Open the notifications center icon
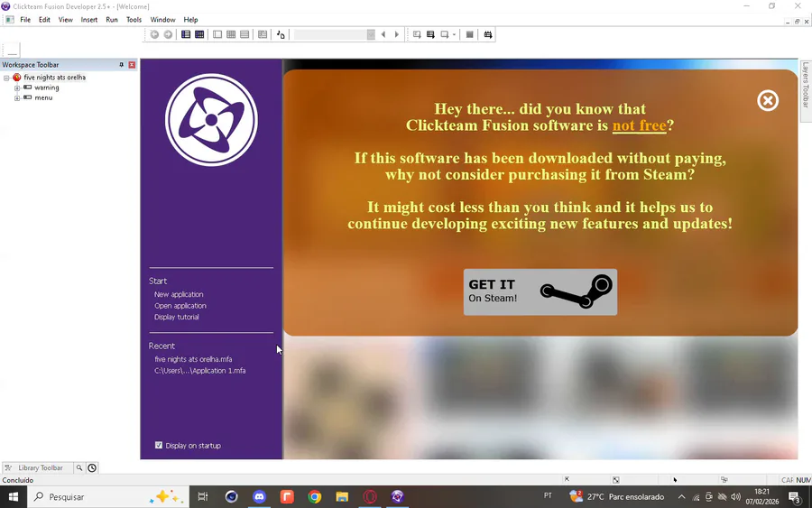Screen dimensions: 812x508 pos(794,497)
